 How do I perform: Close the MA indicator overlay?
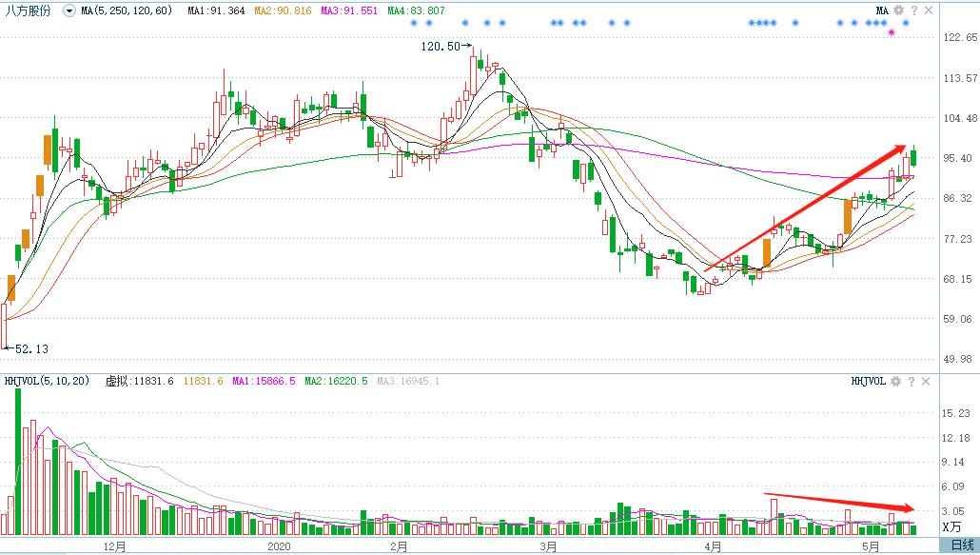(x=929, y=10)
